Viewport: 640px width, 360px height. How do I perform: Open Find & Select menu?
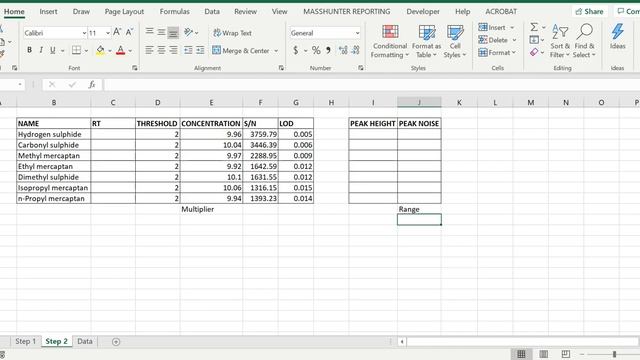[x=584, y=41]
